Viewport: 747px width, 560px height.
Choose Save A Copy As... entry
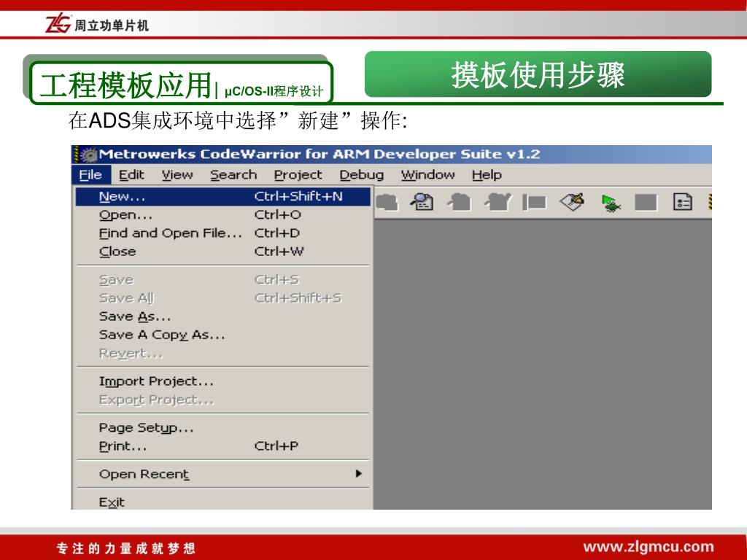[x=223, y=335]
